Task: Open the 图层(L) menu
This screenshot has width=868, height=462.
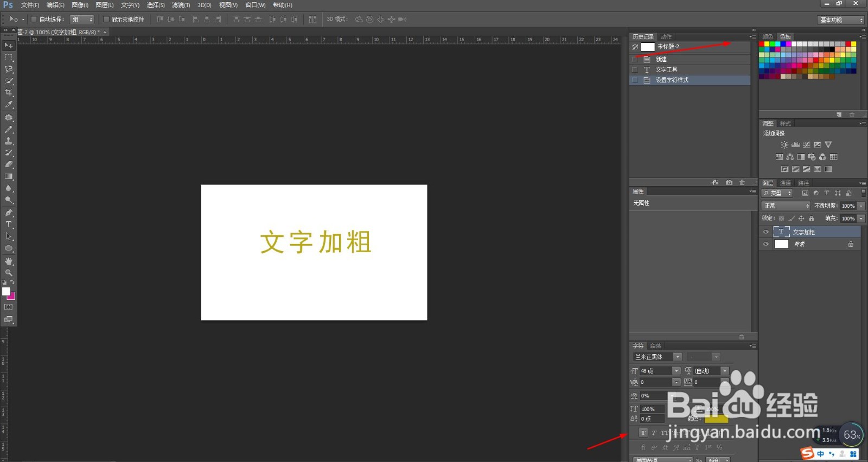Action: pos(105,5)
